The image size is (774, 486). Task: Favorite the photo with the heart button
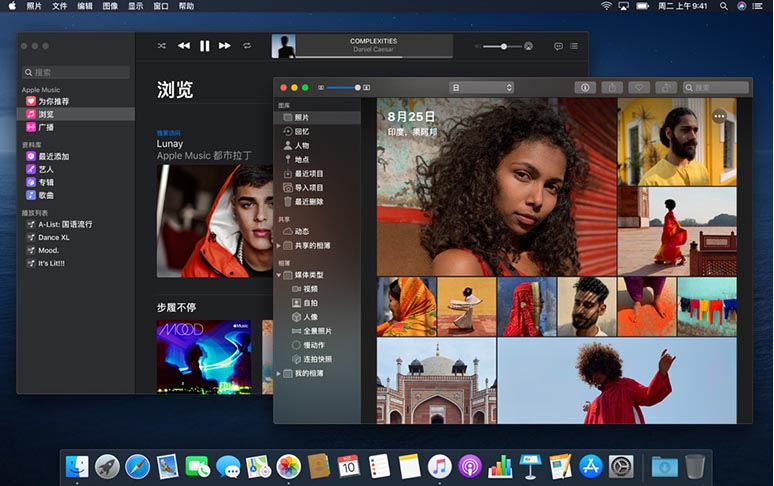[x=638, y=88]
